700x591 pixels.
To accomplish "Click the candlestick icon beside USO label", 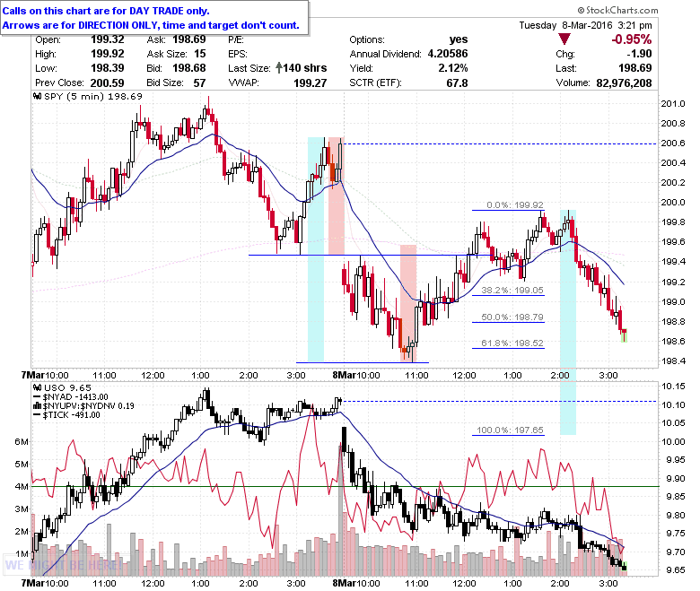I will pos(38,387).
